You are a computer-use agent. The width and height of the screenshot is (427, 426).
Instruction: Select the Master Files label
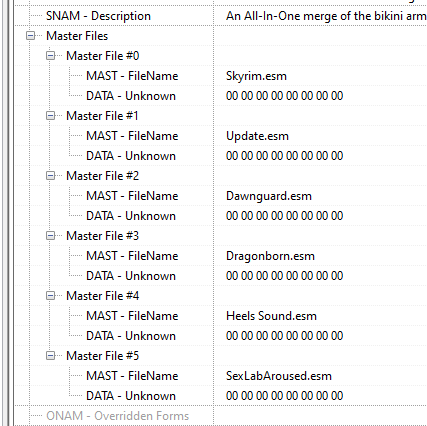coord(77,36)
